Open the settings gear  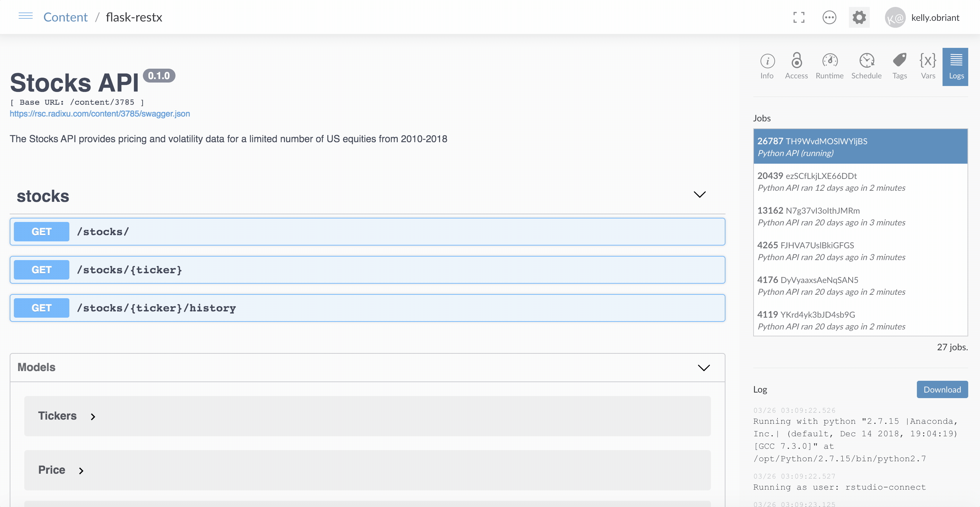[x=859, y=17]
